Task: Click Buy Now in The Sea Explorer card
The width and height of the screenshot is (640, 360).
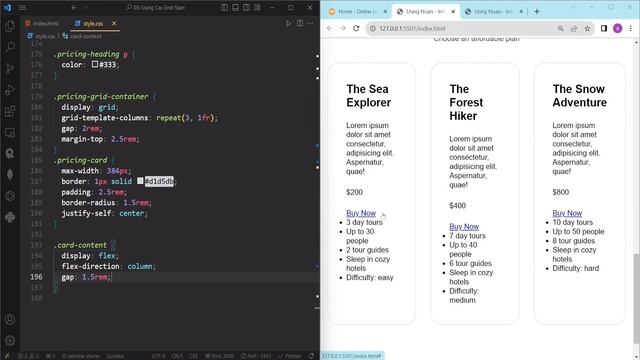Action: pos(361,213)
